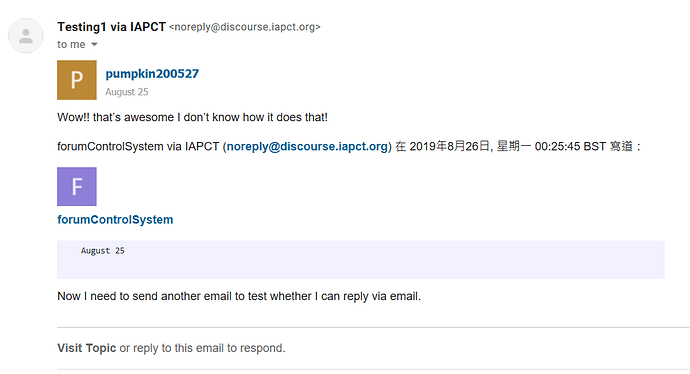Click the horizontal divider above Visit Topic

click(373, 327)
